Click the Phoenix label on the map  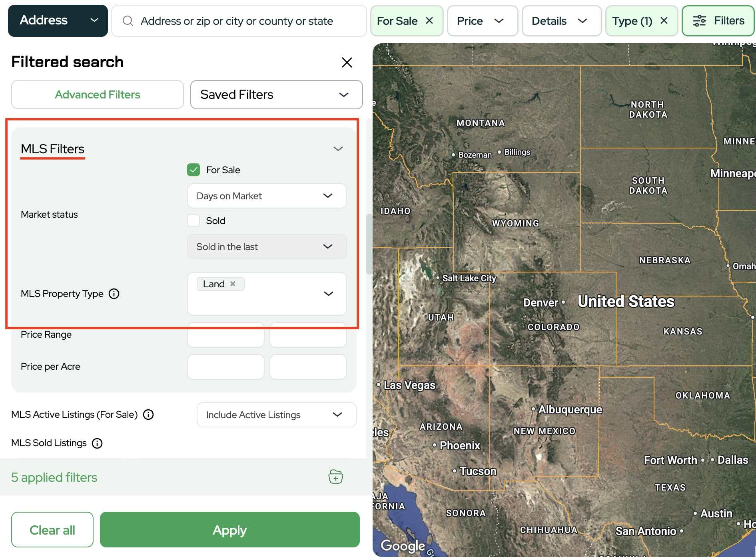click(460, 445)
